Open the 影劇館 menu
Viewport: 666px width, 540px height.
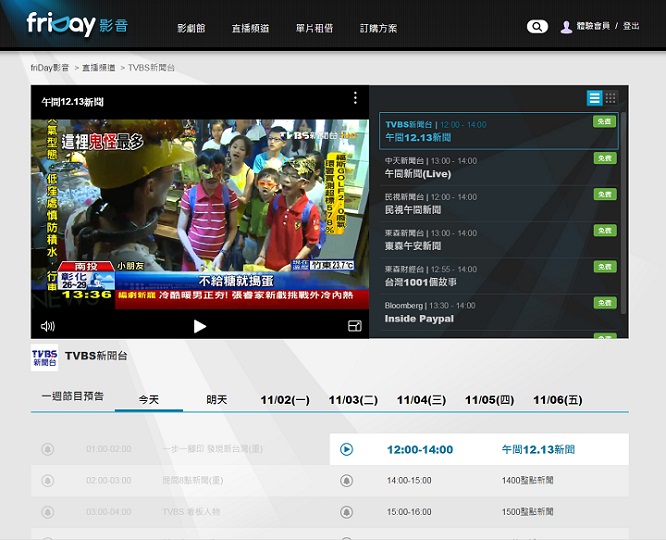[x=191, y=28]
